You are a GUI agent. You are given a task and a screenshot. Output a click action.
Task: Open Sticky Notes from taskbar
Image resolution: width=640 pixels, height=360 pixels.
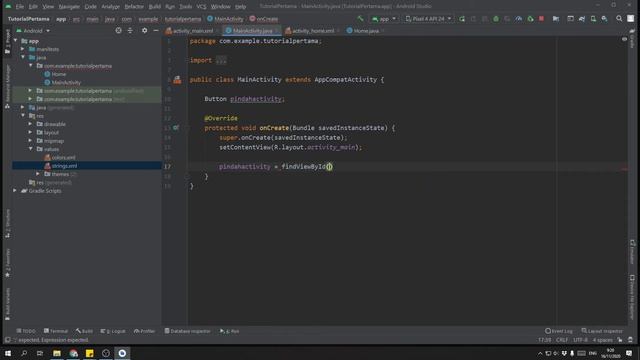90,353
